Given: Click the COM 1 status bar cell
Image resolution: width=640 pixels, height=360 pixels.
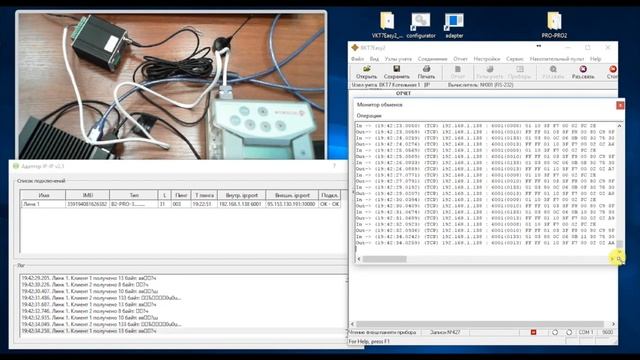Looking at the screenshot, I should coord(586,332).
